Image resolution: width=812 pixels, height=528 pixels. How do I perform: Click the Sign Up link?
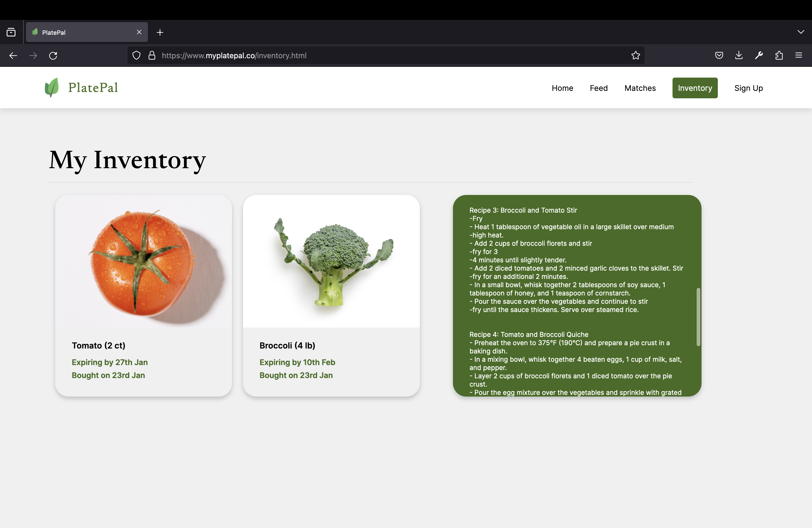tap(748, 88)
